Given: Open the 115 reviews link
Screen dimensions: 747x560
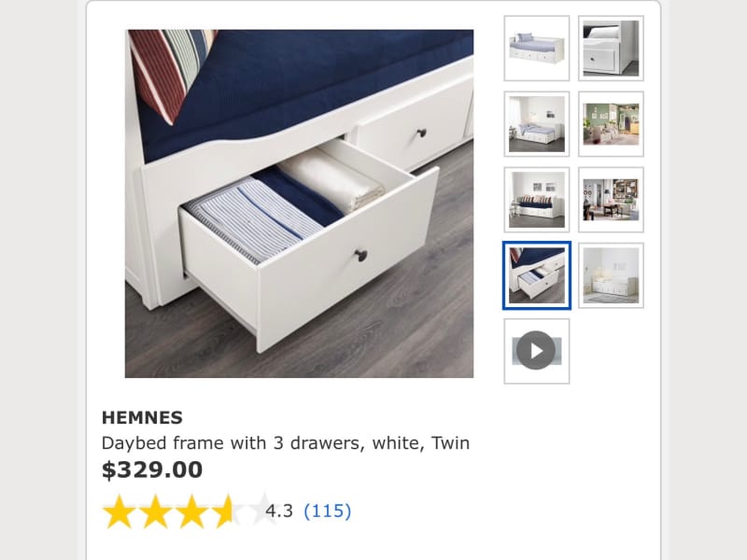Looking at the screenshot, I should click(x=328, y=511).
